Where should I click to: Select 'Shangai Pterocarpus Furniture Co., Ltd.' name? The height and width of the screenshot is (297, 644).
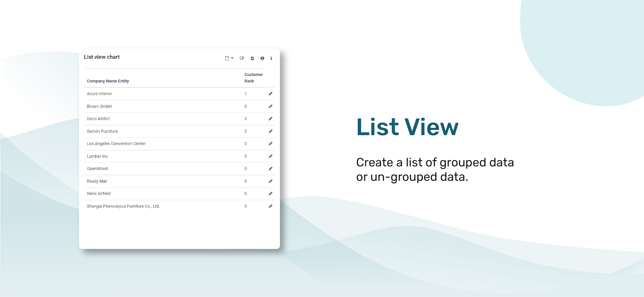click(x=123, y=206)
